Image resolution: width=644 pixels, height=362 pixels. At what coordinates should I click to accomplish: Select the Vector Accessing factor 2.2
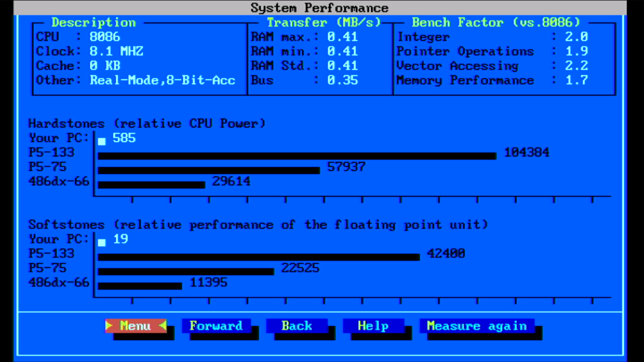[x=576, y=65]
